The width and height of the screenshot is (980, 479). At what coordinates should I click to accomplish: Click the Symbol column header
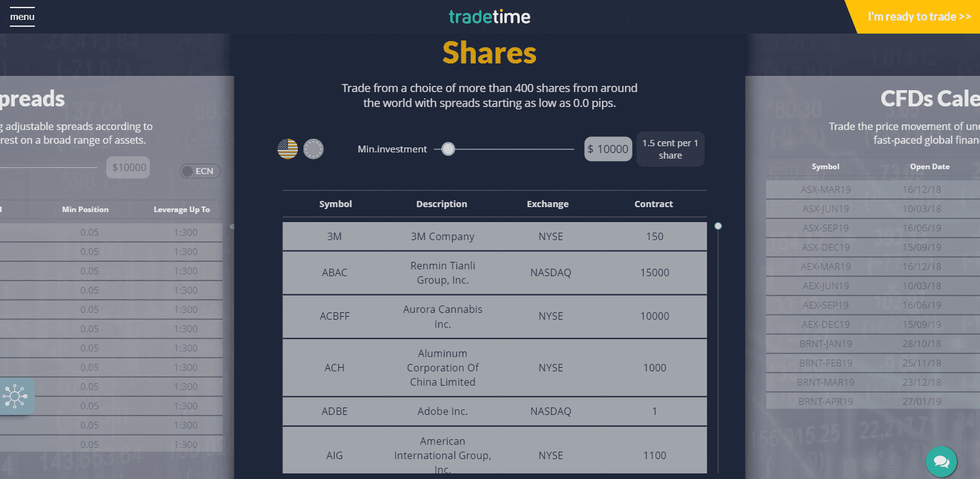coord(335,204)
